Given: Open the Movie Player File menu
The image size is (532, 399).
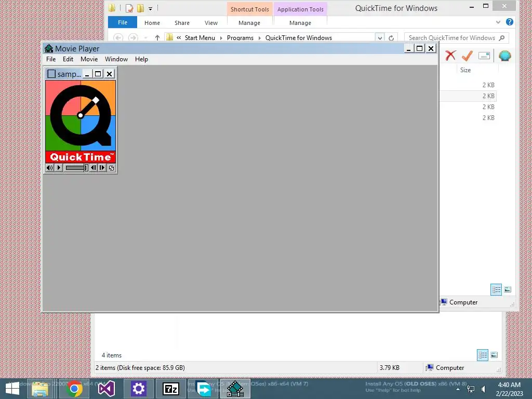Looking at the screenshot, I should [x=51, y=59].
